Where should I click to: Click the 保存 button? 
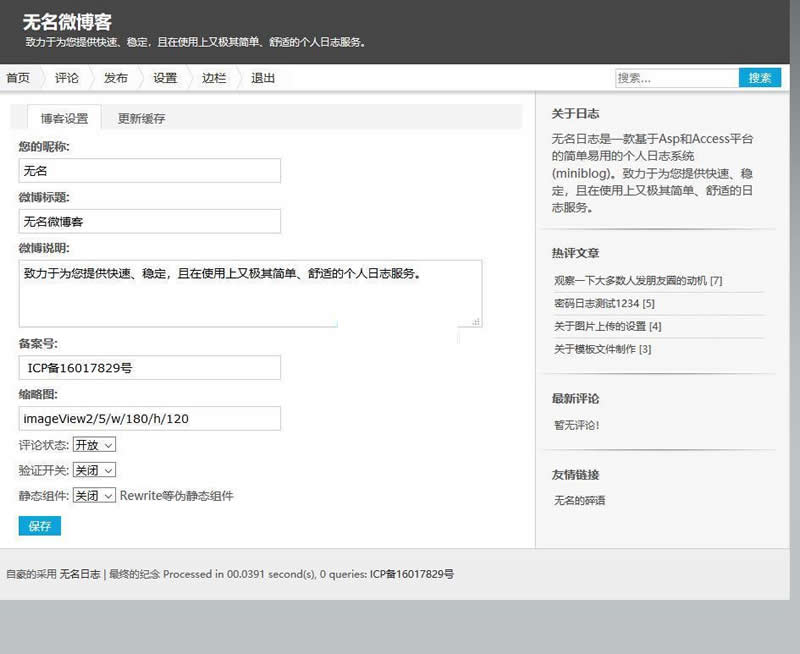(x=40, y=526)
